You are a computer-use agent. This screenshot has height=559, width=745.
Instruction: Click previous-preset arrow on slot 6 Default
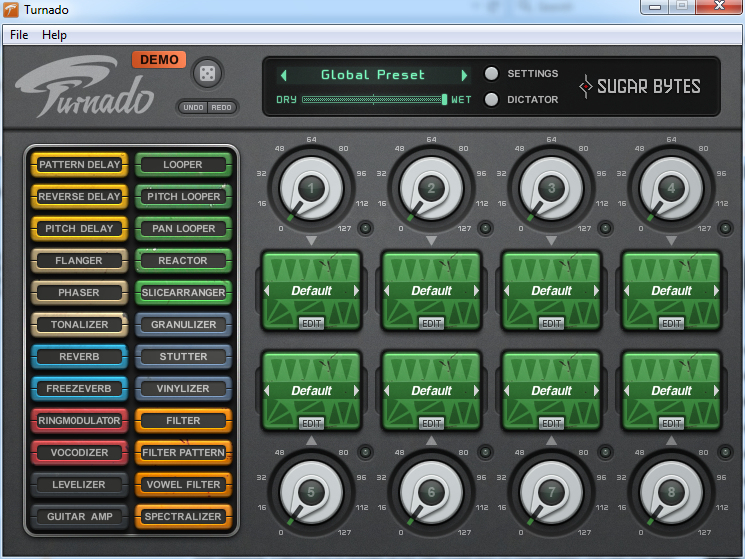click(x=387, y=390)
